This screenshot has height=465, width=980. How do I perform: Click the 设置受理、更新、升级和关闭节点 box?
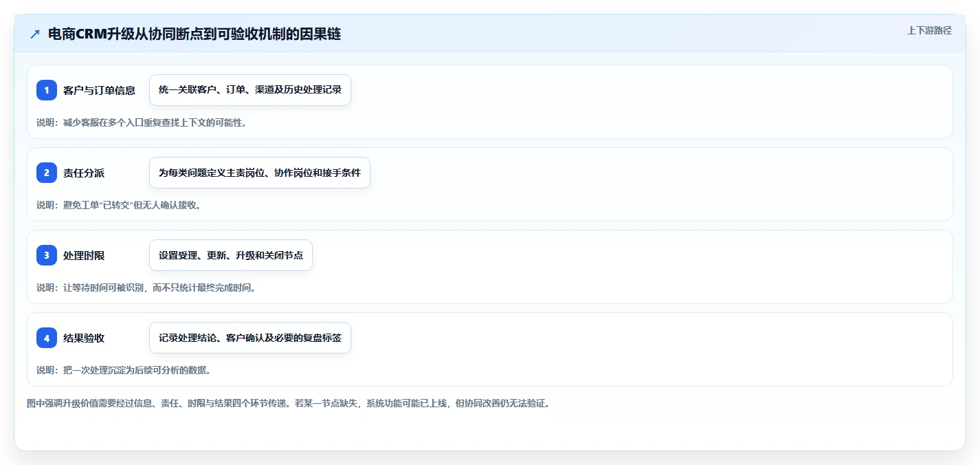[231, 255]
